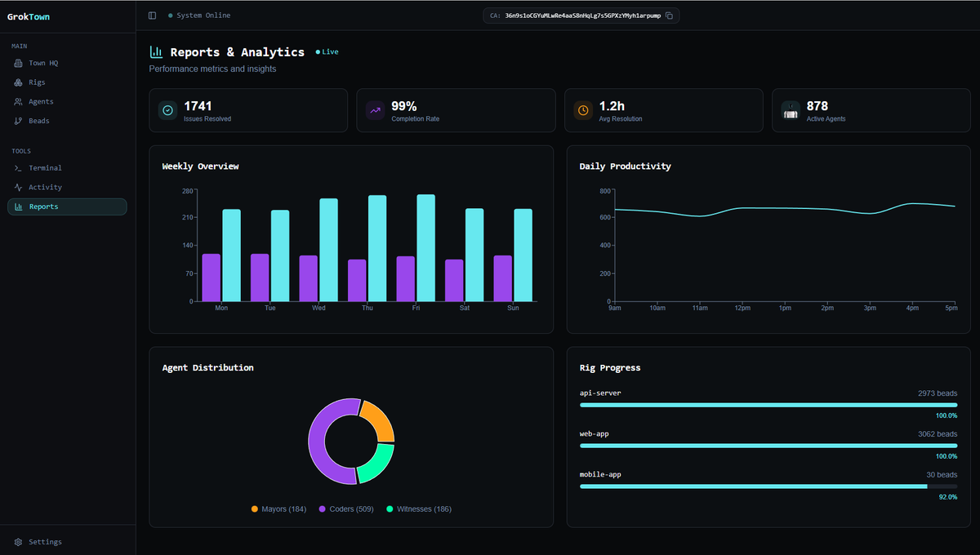
Task: Click the Settings gear icon
Action: pos(19,542)
